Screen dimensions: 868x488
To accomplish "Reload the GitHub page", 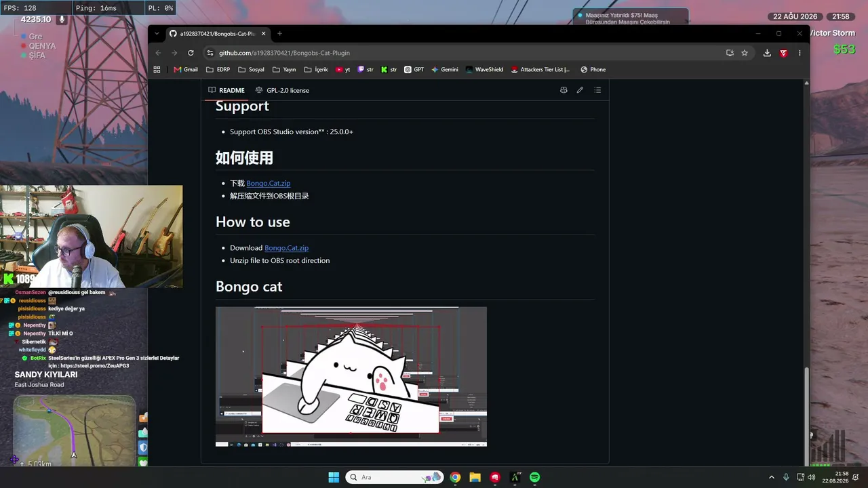I will tap(191, 53).
